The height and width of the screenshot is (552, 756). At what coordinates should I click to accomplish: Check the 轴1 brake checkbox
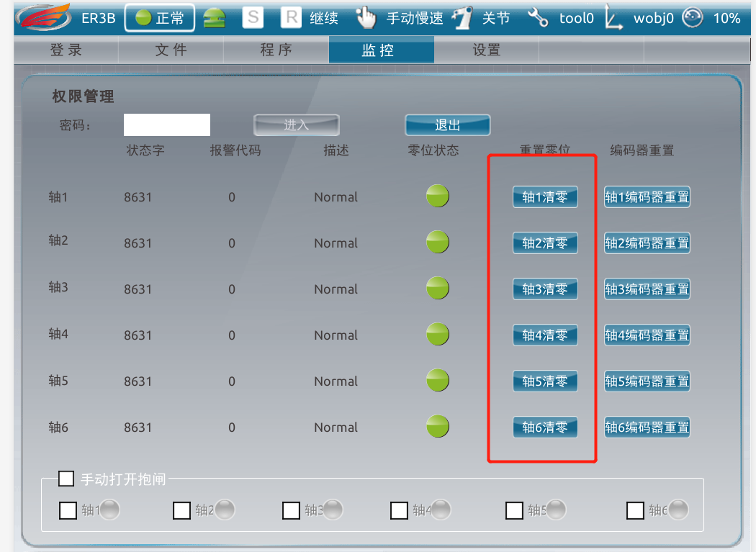(x=68, y=510)
